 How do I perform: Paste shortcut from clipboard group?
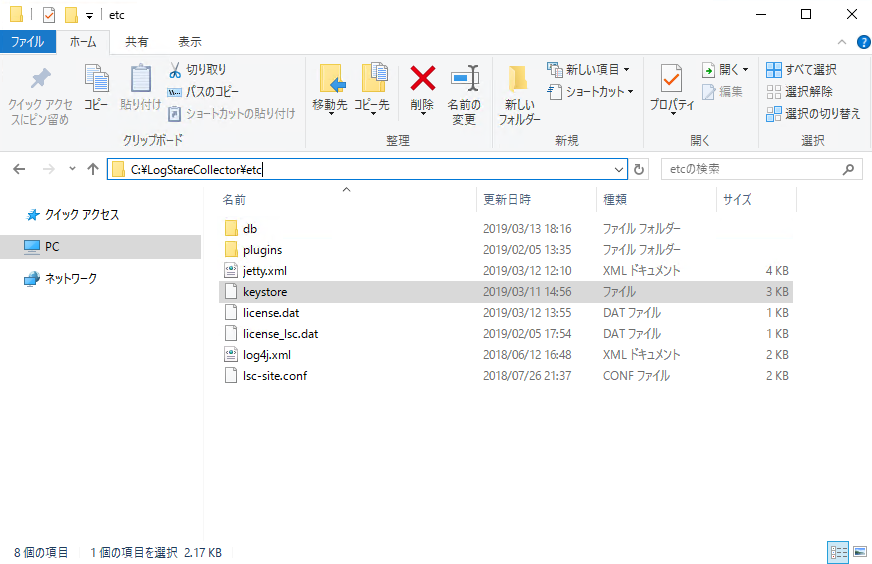coord(231,113)
